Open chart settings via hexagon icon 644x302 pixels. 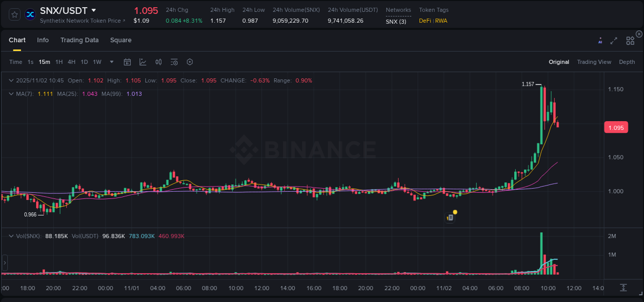tap(190, 62)
